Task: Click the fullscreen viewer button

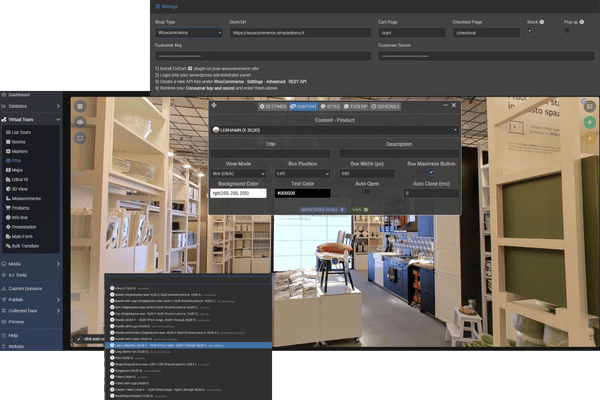Action: 80,138
